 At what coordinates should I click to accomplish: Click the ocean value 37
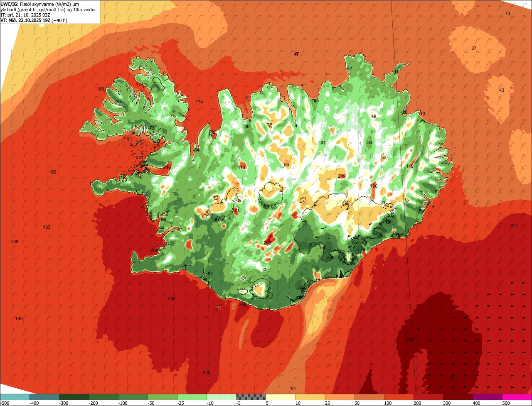[474, 48]
